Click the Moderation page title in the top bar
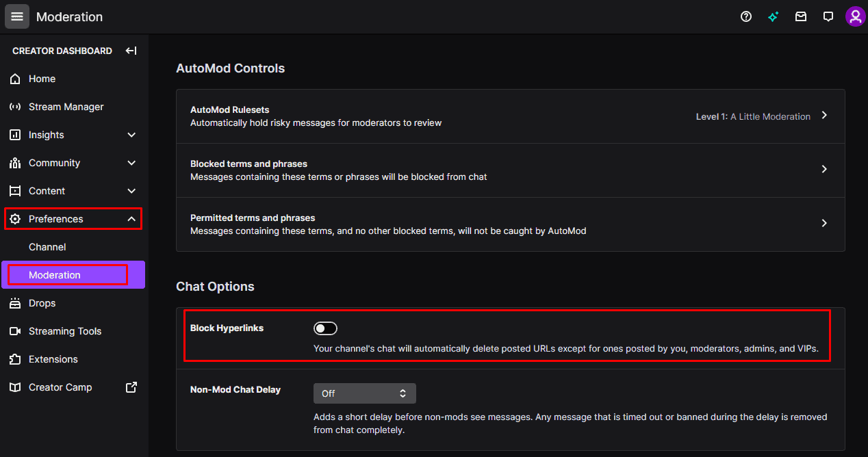 point(70,17)
